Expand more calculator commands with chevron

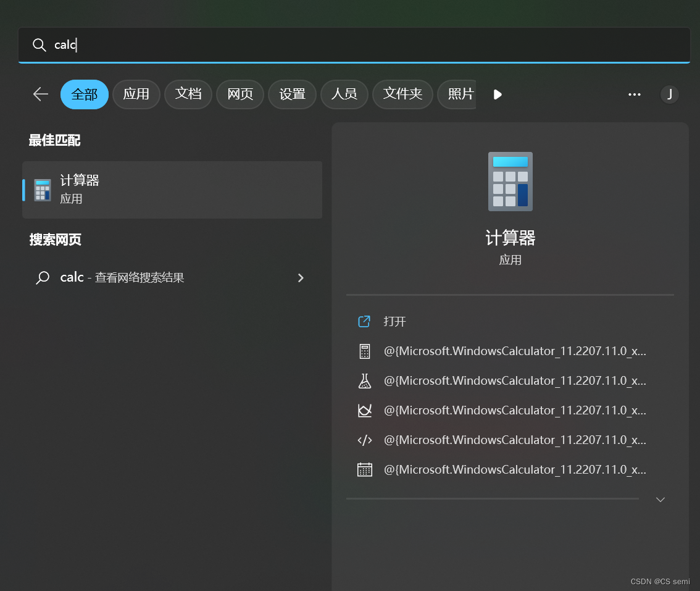(660, 499)
